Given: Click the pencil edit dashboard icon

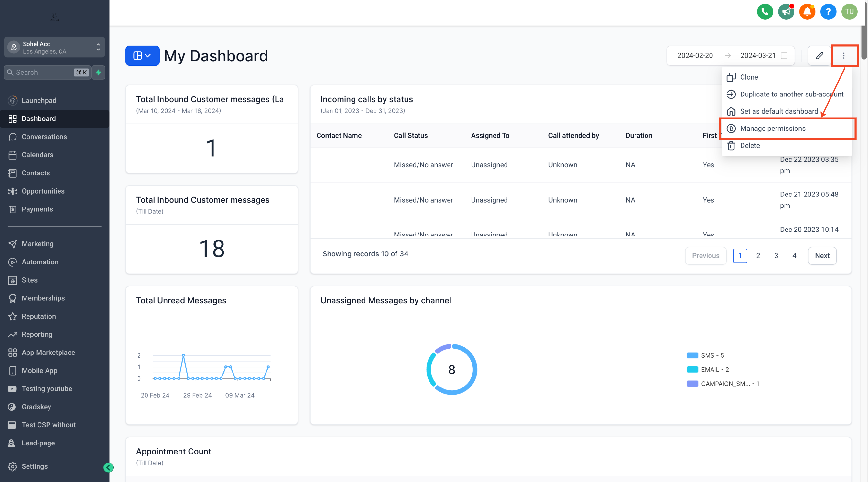Looking at the screenshot, I should click(819, 56).
